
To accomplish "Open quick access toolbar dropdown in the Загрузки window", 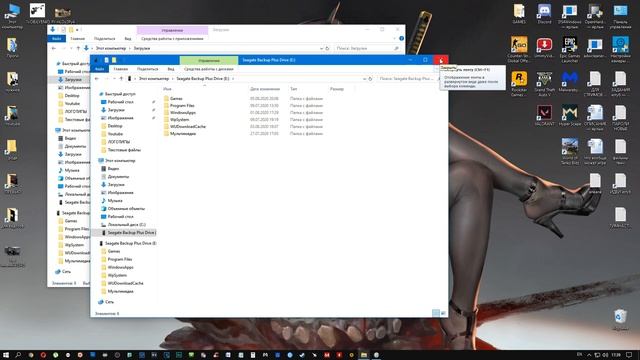I will 77,30.
